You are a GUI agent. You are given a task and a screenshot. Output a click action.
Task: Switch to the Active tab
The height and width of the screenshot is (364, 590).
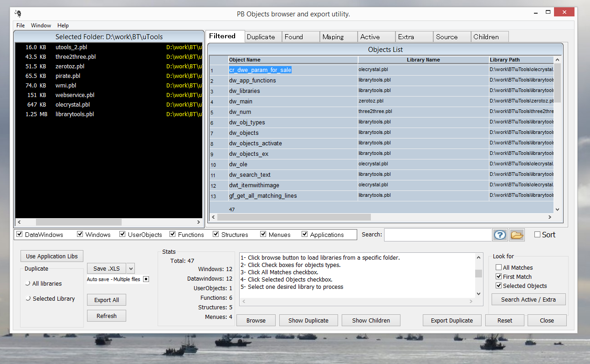tap(377, 37)
